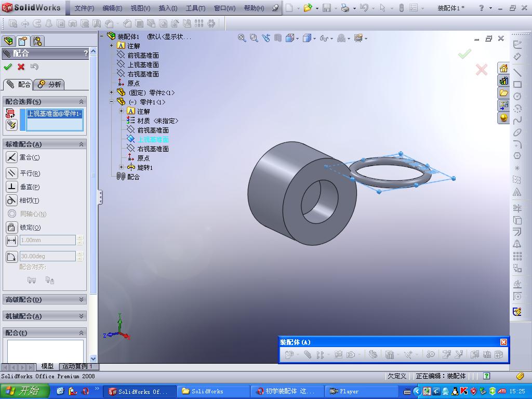Click the red confirm-corner X in viewport
The width and height of the screenshot is (532, 399).
pyautogui.click(x=481, y=70)
